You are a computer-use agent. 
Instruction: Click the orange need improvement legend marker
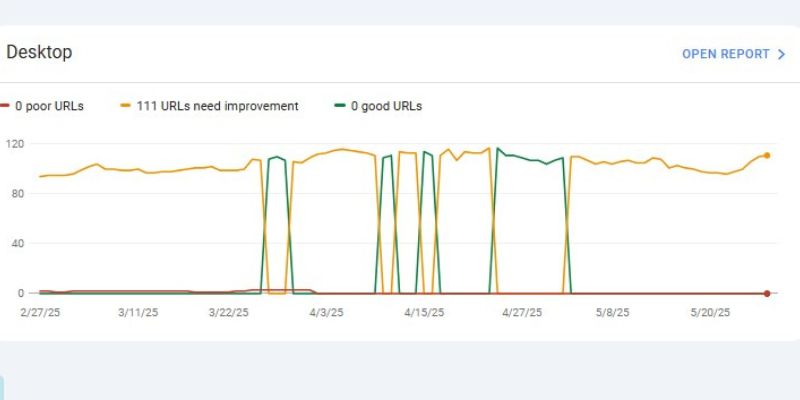pyautogui.click(x=125, y=106)
